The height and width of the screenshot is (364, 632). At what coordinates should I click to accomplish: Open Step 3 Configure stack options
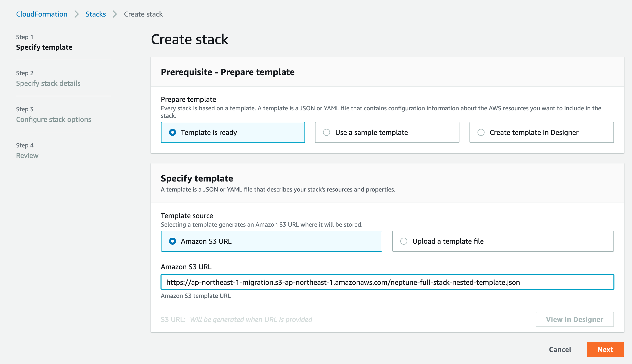click(x=54, y=119)
